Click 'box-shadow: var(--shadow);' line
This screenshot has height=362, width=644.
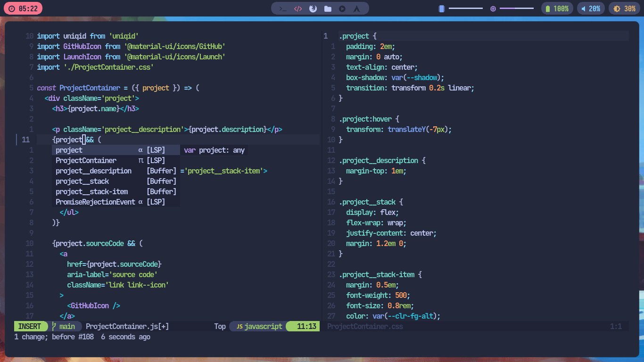click(395, 77)
